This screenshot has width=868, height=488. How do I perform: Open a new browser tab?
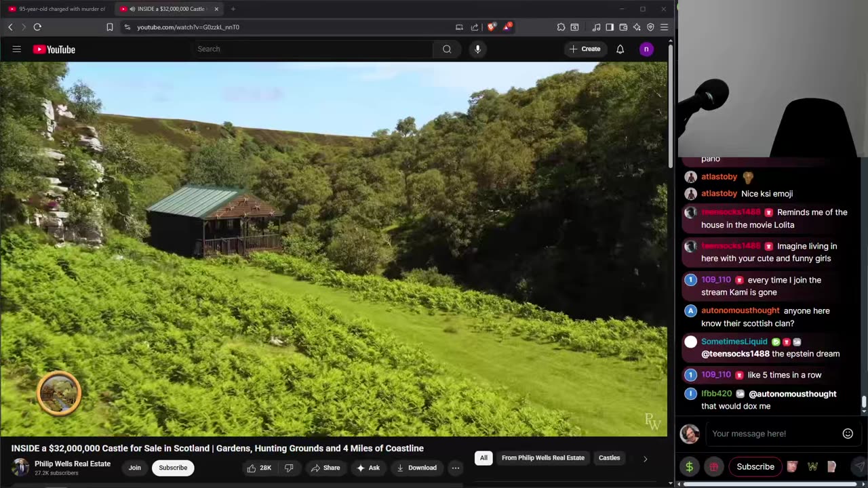(233, 9)
